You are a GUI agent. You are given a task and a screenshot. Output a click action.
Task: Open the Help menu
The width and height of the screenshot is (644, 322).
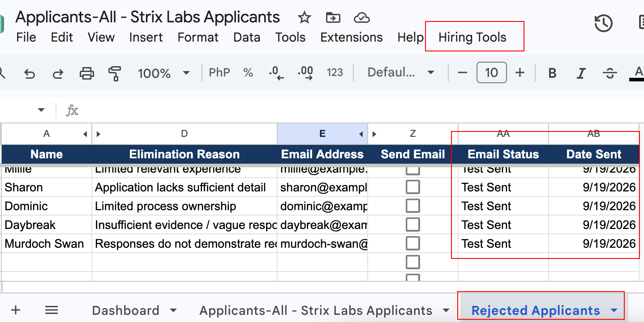410,37
